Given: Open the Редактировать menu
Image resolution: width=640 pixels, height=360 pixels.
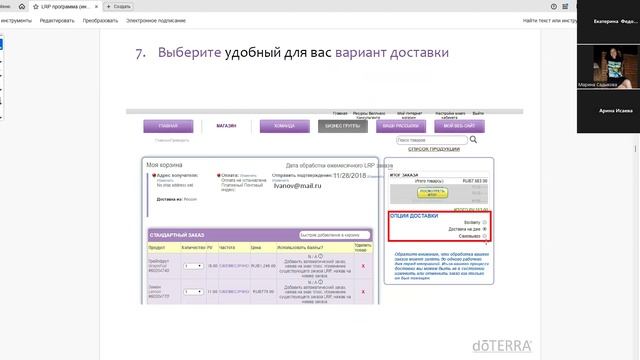Looking at the screenshot, I should coord(57,20).
